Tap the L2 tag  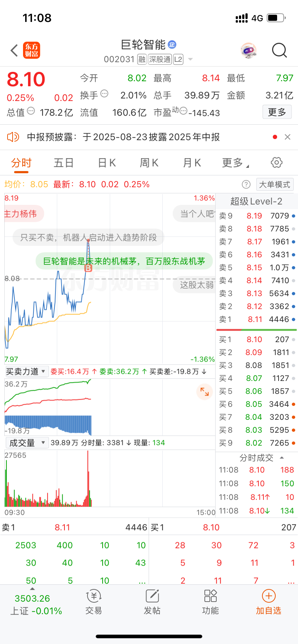click(178, 59)
